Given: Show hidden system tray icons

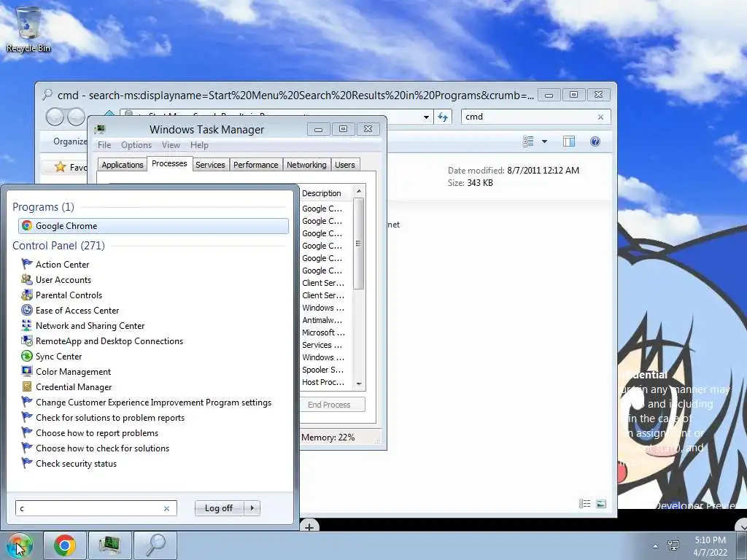Looking at the screenshot, I should point(656,546).
